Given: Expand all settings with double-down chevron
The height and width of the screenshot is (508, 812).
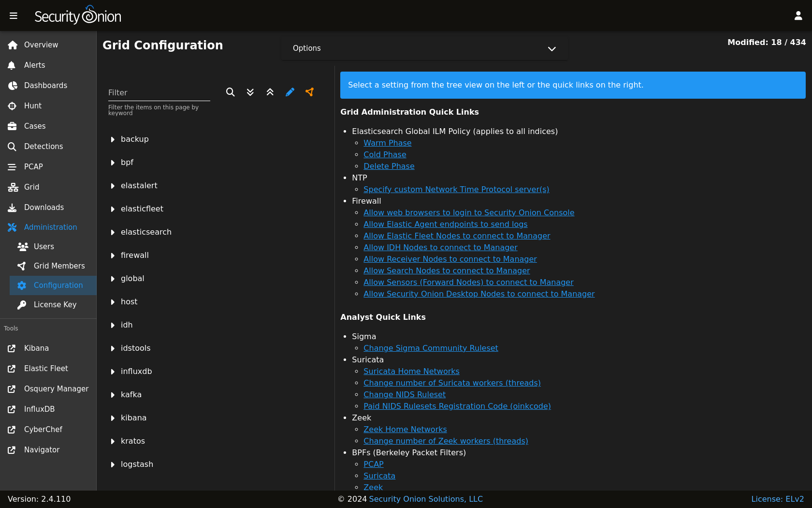Looking at the screenshot, I should point(250,92).
